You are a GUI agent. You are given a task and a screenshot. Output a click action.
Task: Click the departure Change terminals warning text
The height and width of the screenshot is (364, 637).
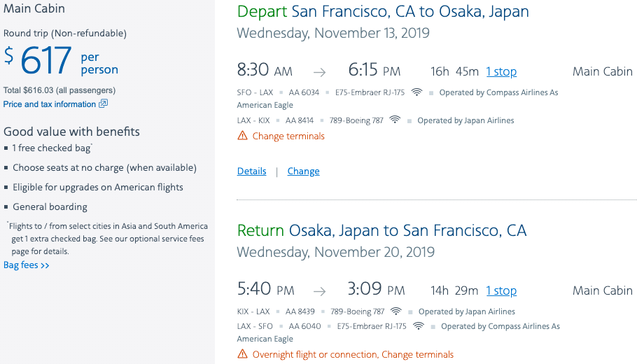pyautogui.click(x=288, y=136)
